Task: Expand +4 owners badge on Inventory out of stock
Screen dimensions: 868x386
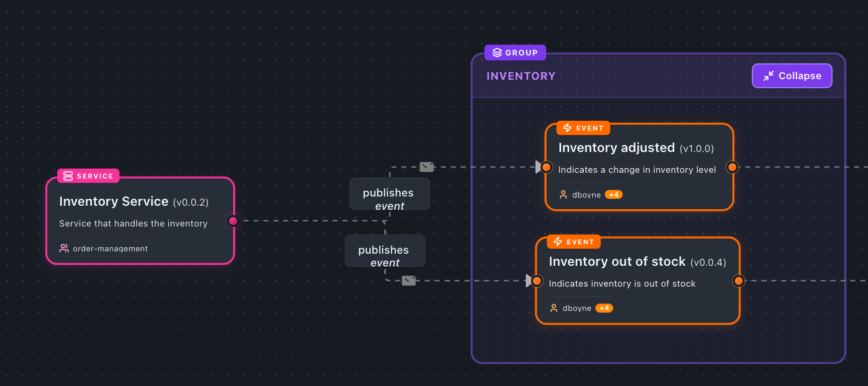Action: 604,308
